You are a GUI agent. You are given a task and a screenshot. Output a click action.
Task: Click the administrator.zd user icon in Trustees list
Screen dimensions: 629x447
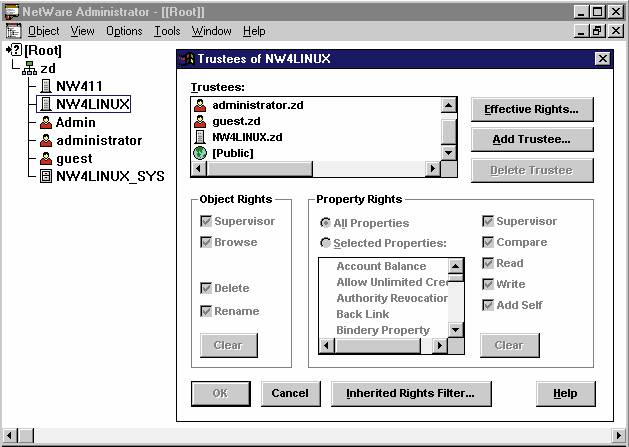[200, 105]
